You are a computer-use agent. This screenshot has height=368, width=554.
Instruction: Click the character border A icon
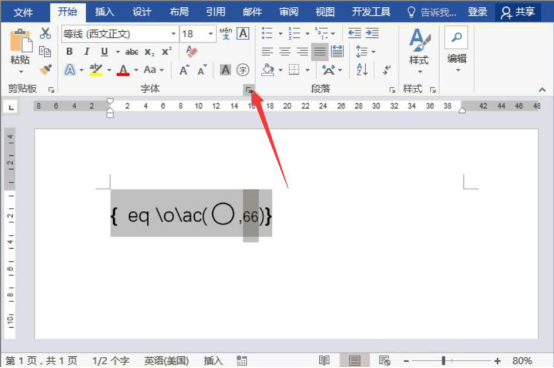coord(243,34)
